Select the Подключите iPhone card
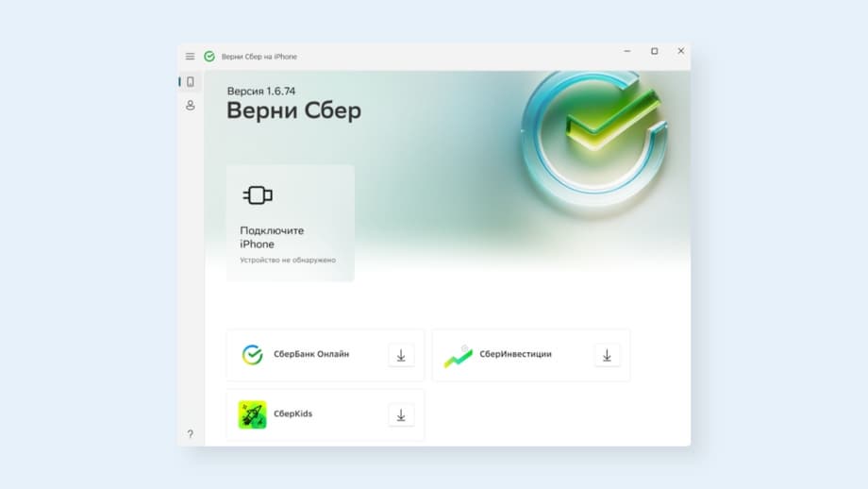 click(x=291, y=223)
